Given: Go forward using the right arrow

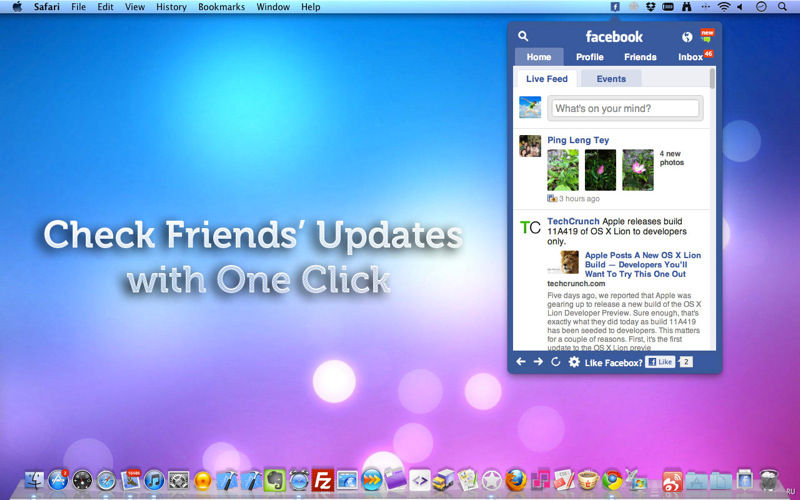Looking at the screenshot, I should [538, 361].
